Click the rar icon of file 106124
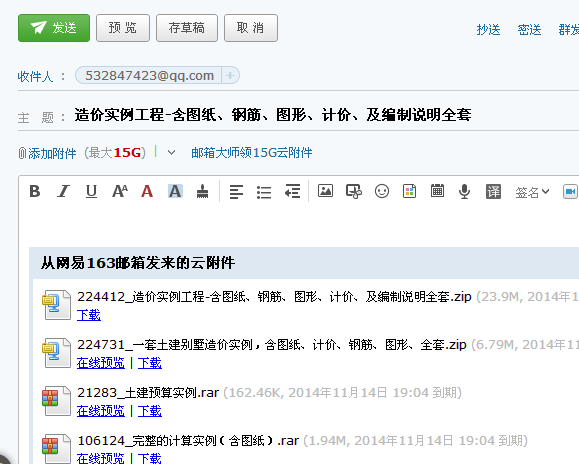This screenshot has height=464, width=579. coord(56,449)
